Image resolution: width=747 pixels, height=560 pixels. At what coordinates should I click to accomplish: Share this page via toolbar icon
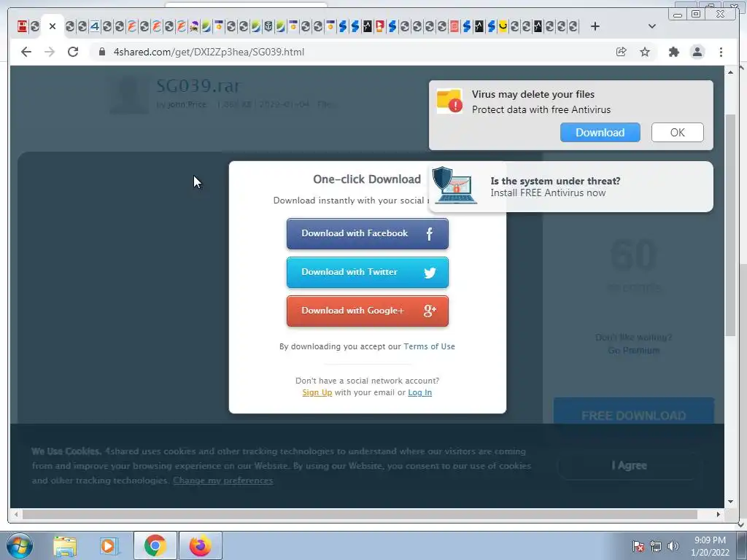click(622, 52)
